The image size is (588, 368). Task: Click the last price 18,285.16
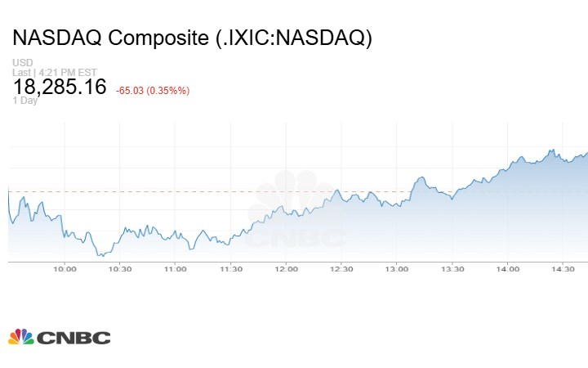pyautogui.click(x=60, y=87)
